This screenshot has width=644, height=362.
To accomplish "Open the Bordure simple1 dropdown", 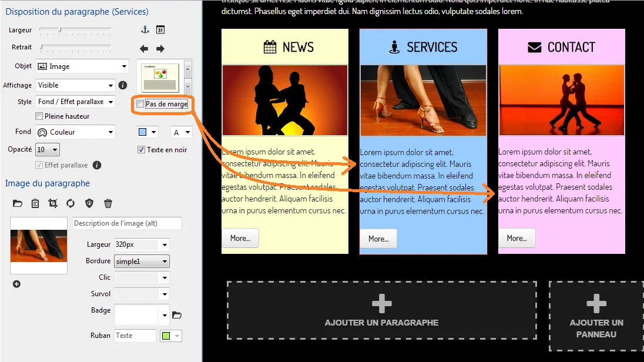I will (x=142, y=262).
